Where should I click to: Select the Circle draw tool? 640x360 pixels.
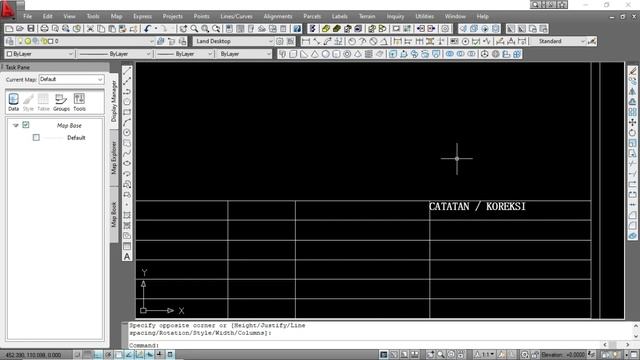point(127,133)
